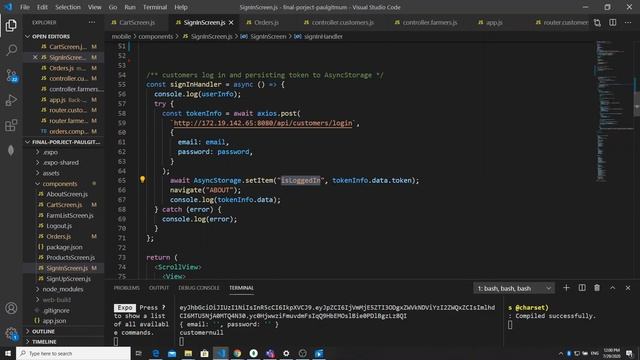This screenshot has height=360, width=640.
Task: Open the Source Control view
Action: 11,75
